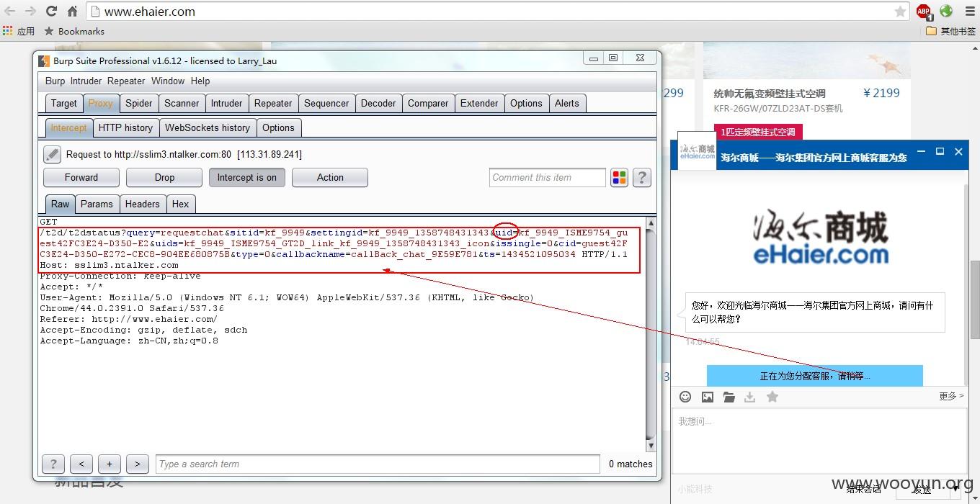
Task: Switch to the Comparer tab
Action: [x=428, y=104]
